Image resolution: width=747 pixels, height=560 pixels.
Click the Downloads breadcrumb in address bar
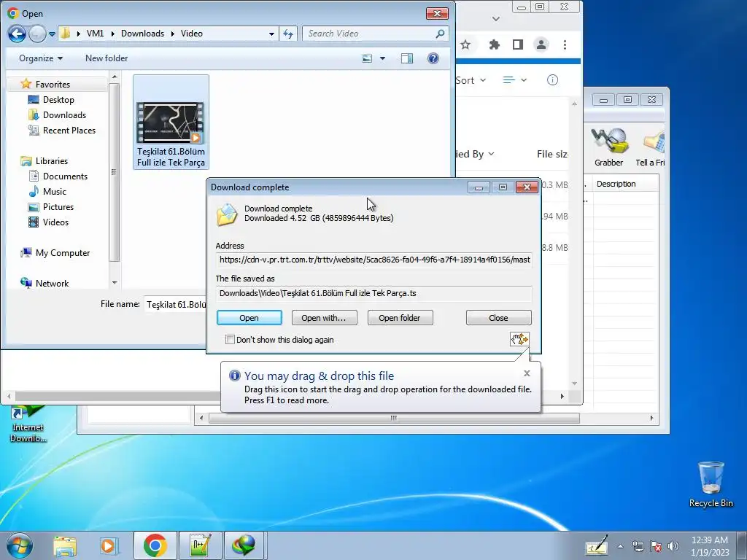point(142,34)
